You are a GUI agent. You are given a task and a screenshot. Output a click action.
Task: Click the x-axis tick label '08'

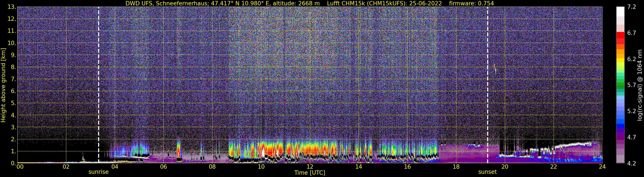[212, 167]
